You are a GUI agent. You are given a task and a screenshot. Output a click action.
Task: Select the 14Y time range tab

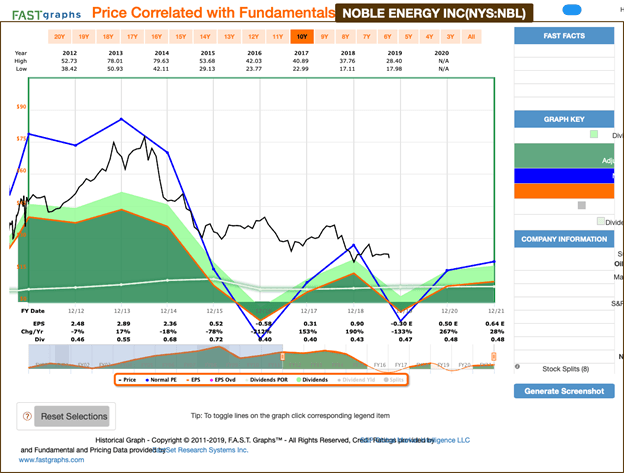tap(205, 37)
